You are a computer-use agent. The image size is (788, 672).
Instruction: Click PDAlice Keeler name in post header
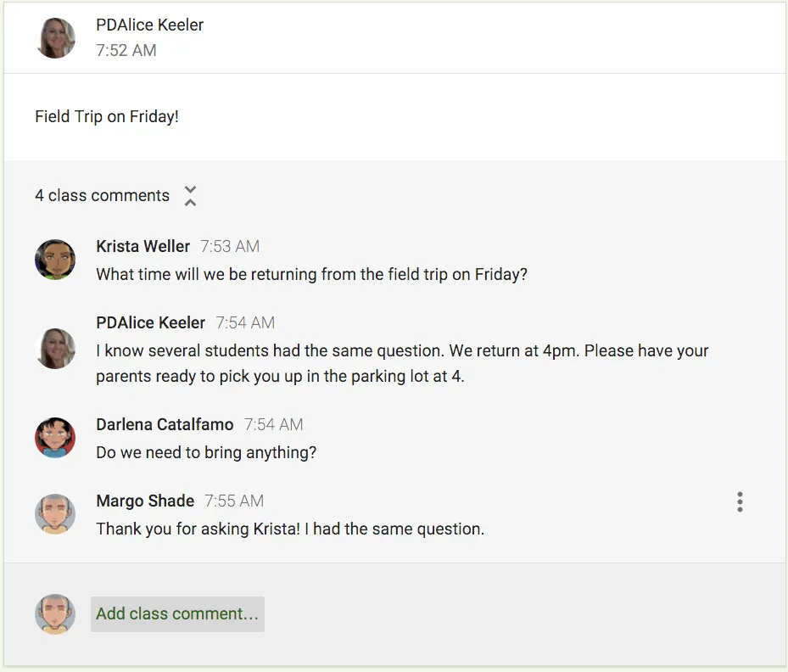point(149,25)
